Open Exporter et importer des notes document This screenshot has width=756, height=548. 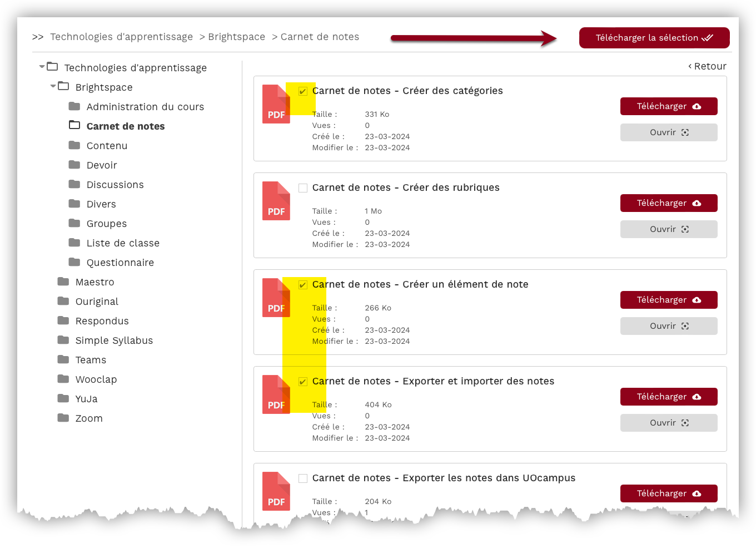click(x=668, y=423)
